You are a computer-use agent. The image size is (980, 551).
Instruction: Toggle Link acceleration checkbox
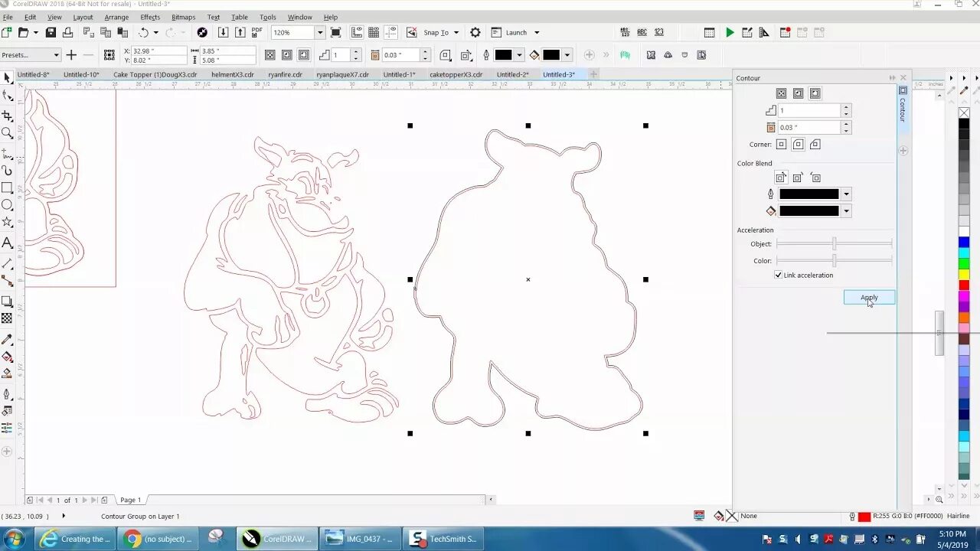(x=779, y=275)
